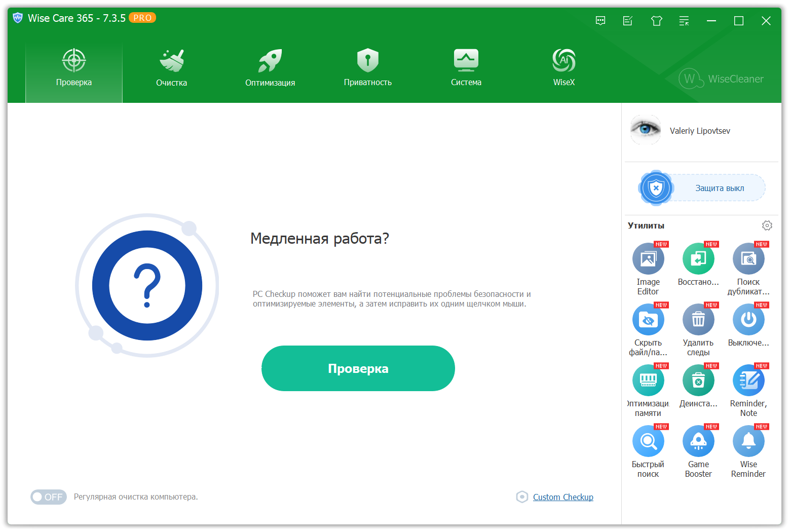This screenshot has width=789, height=532.
Task: Open the skin (T-shirt) icon in title bar
Action: (656, 21)
